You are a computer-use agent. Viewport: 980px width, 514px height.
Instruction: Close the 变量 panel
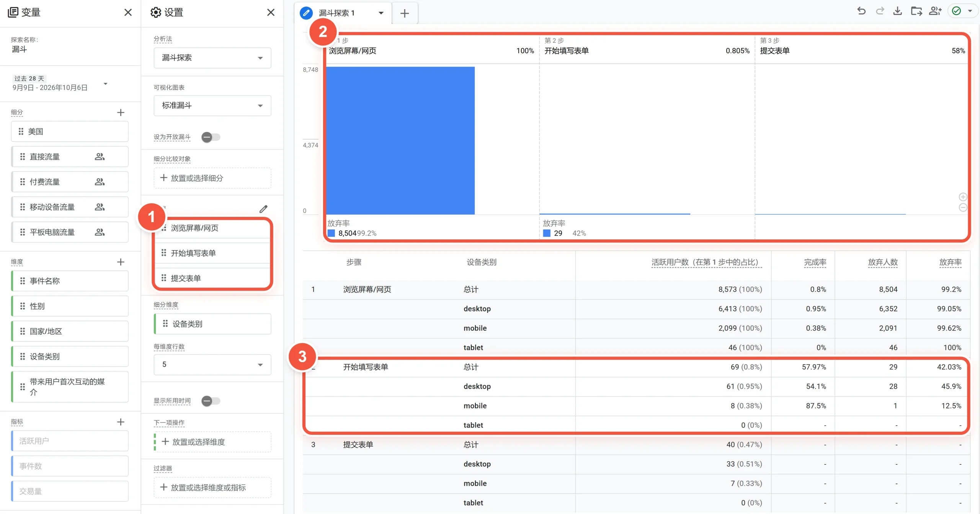pos(128,12)
